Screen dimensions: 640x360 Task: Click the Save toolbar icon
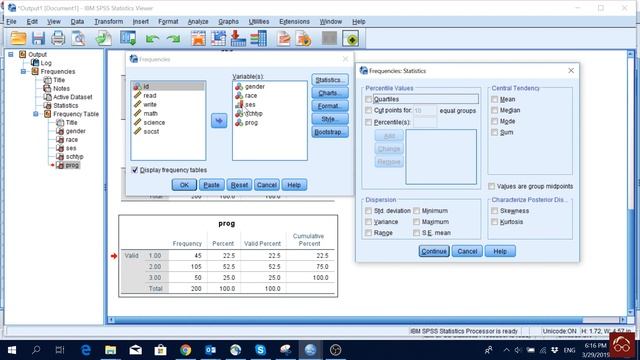pos(38,39)
